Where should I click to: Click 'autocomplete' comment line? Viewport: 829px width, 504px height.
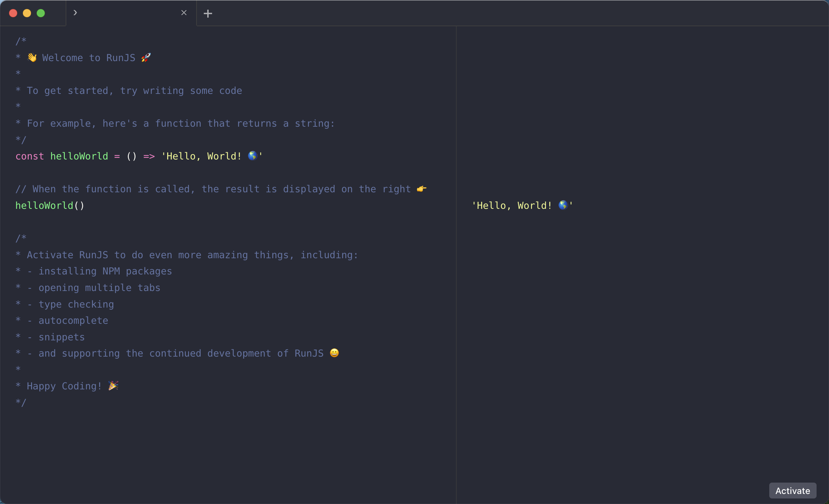pyautogui.click(x=62, y=320)
